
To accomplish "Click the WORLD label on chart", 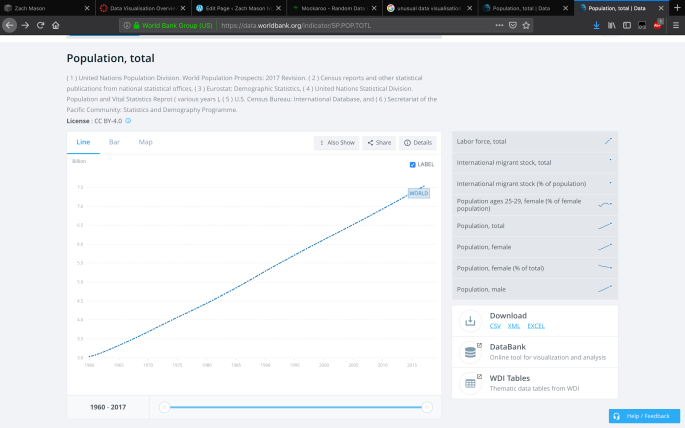I will (x=419, y=193).
